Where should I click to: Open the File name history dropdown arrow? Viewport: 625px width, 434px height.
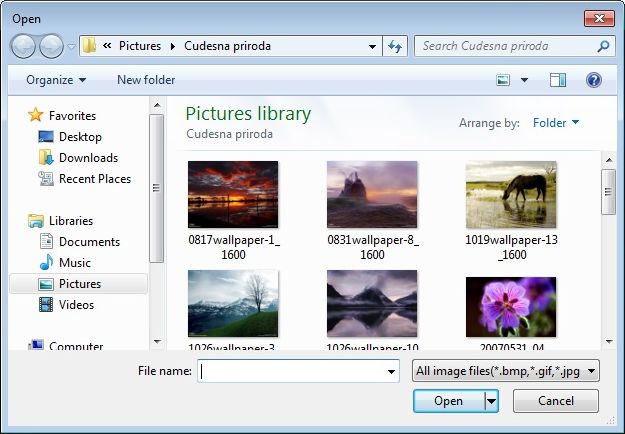pyautogui.click(x=391, y=372)
